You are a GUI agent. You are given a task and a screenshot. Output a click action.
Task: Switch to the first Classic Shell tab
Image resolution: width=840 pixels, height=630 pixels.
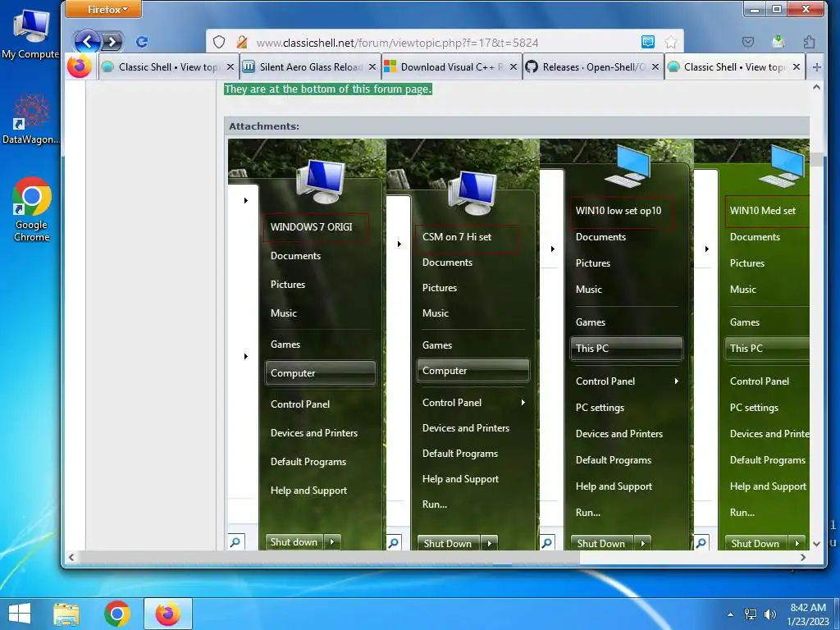(x=167, y=67)
